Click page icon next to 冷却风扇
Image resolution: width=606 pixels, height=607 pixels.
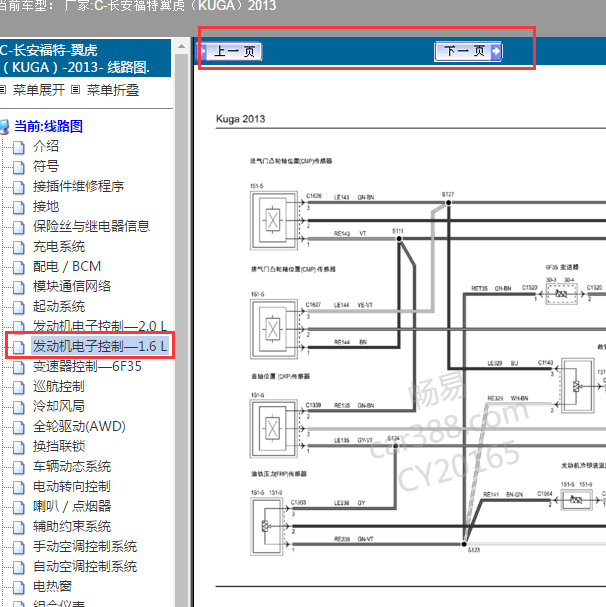tap(18, 408)
